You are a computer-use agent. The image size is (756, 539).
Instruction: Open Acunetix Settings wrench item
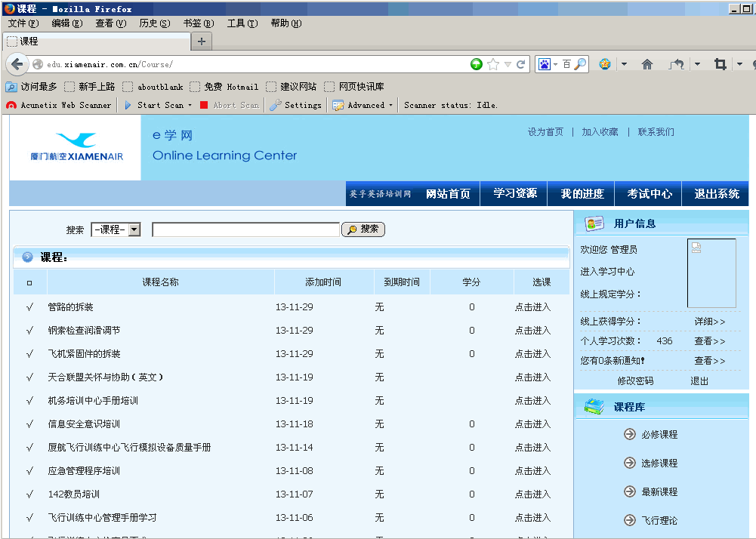click(296, 105)
